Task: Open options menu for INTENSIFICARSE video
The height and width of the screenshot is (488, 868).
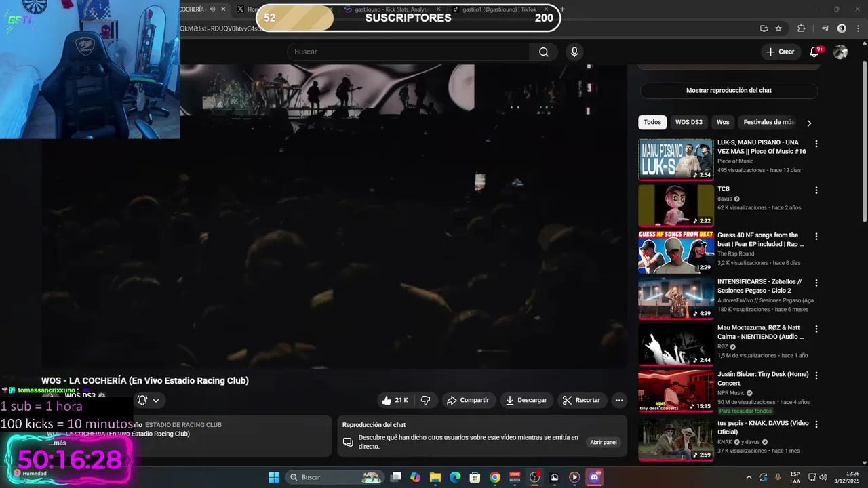Action: click(816, 283)
